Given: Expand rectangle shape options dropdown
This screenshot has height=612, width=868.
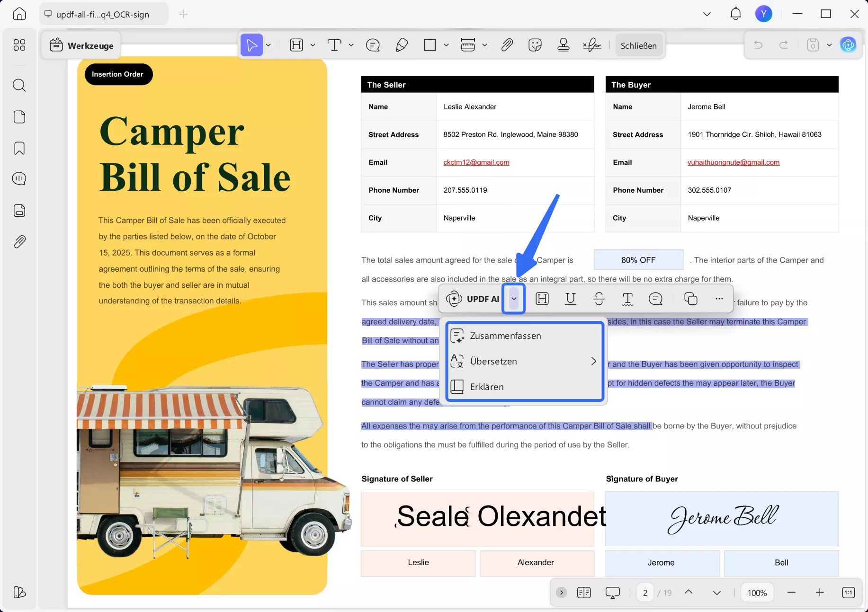Looking at the screenshot, I should tap(446, 45).
